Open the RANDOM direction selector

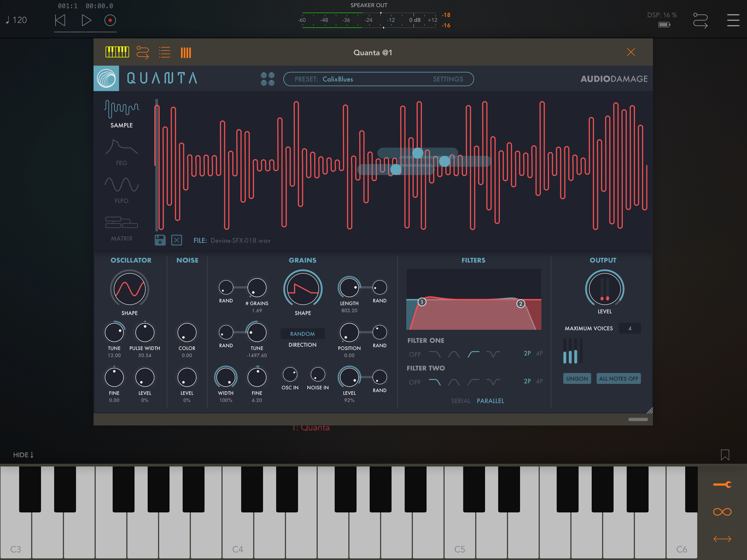pyautogui.click(x=303, y=334)
